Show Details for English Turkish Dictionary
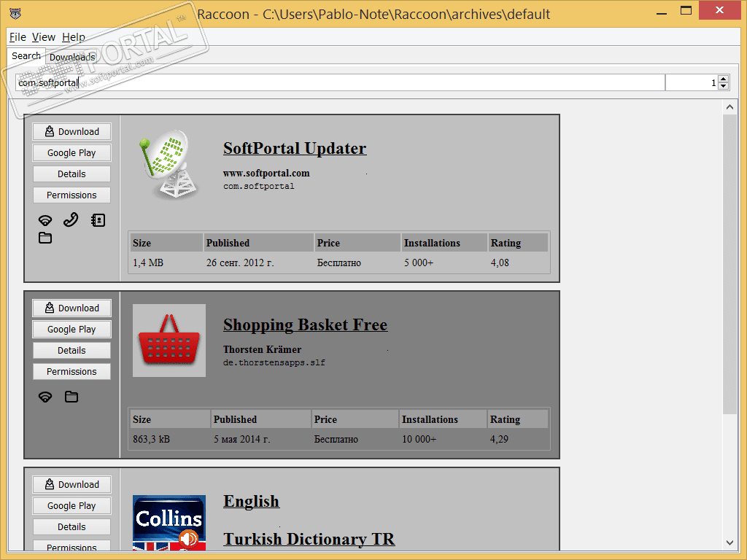The image size is (747, 560). pos(71,526)
